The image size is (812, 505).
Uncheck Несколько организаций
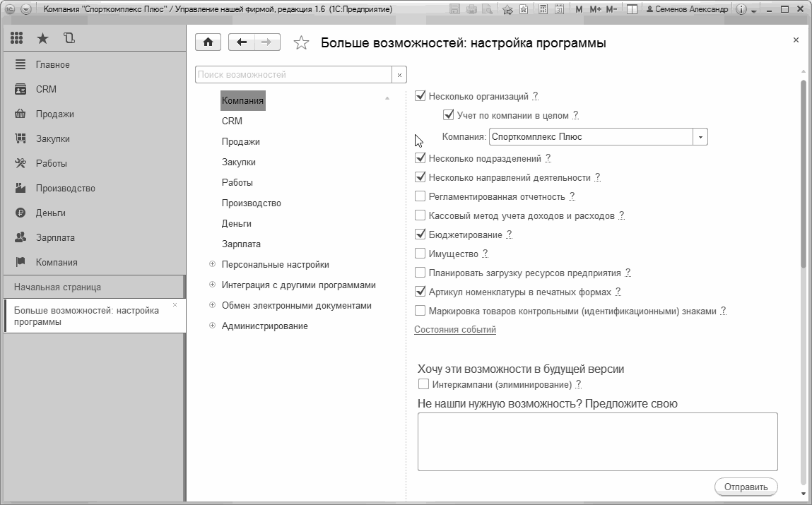[x=420, y=96]
